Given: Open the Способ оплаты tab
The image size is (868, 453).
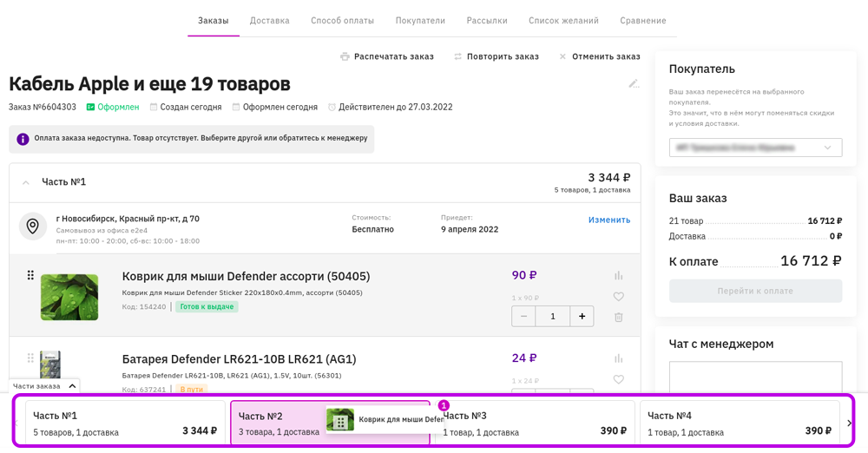Looking at the screenshot, I should point(342,21).
